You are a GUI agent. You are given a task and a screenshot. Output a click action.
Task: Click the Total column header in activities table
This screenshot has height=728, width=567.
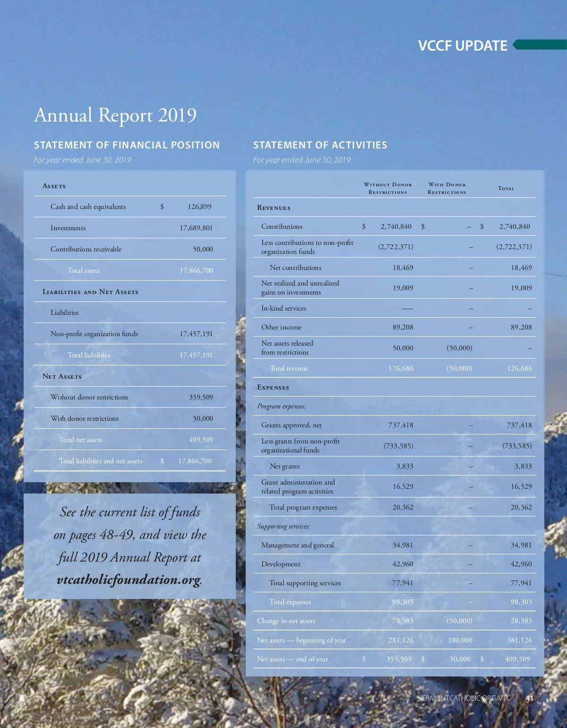[506, 188]
